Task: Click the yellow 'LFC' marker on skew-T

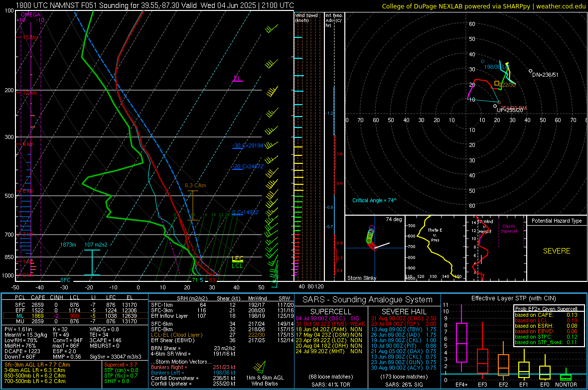Action: coord(237,259)
